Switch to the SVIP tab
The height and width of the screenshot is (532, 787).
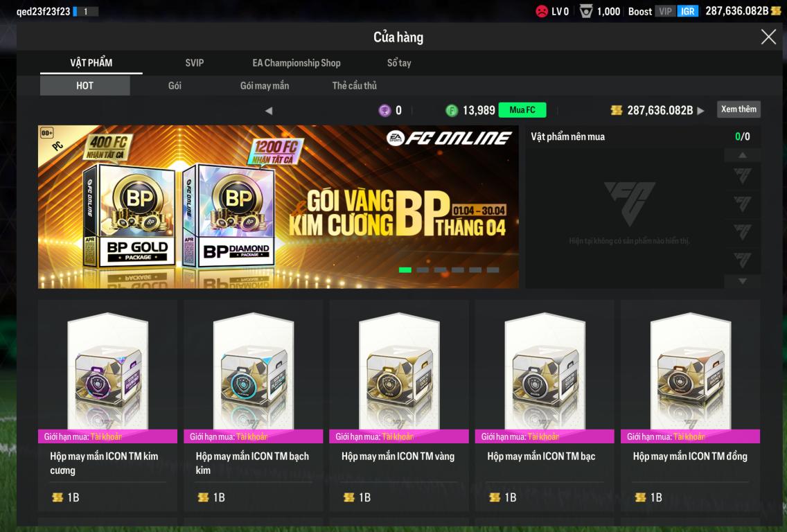194,63
